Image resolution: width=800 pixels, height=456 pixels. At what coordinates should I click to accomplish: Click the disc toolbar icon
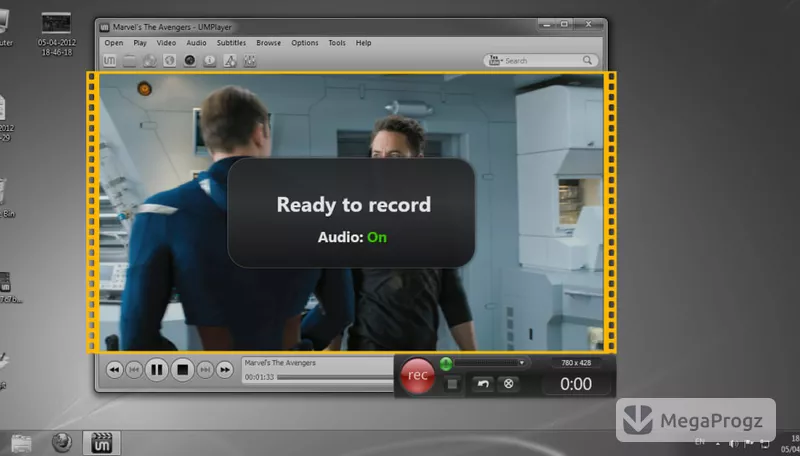point(149,61)
